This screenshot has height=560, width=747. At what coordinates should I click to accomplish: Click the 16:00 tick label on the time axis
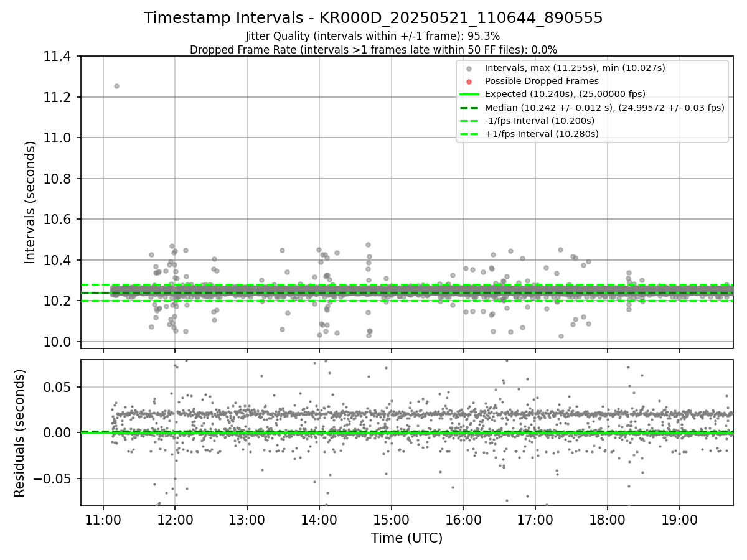[463, 519]
